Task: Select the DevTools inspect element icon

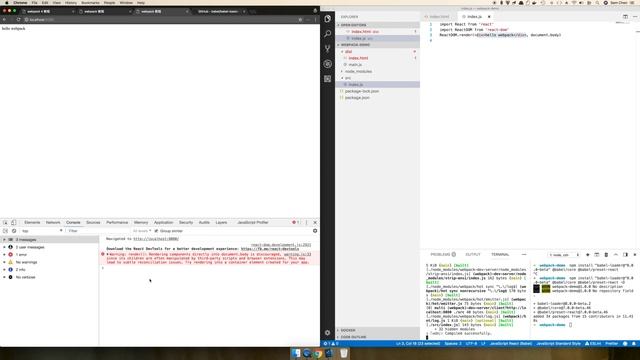Action: 5,222
